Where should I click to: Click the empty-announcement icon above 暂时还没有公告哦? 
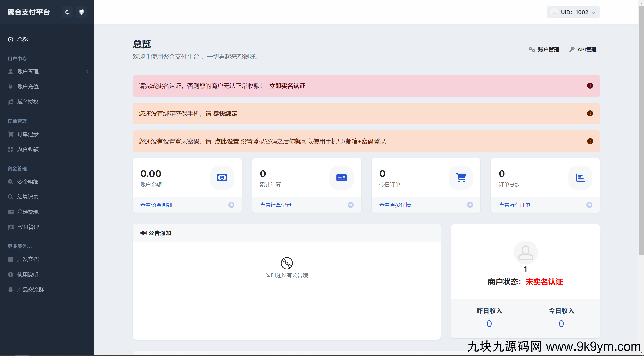287,263
